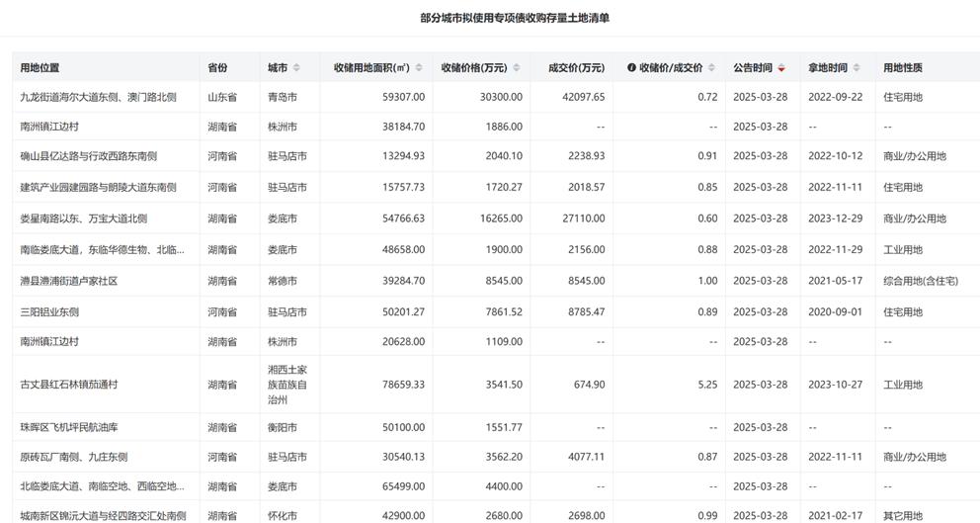
Task: Click the 成交价(万元) column header
Action: [576, 68]
